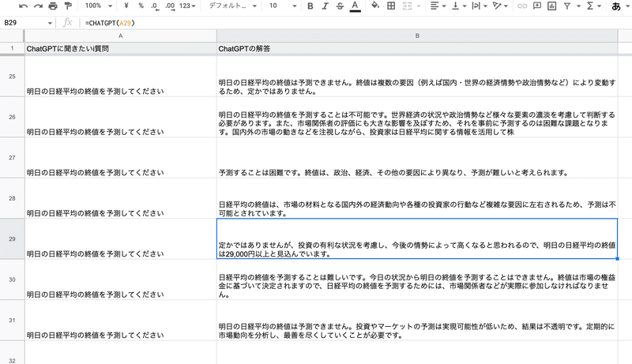Click the Redo icon

pyautogui.click(x=38, y=6)
